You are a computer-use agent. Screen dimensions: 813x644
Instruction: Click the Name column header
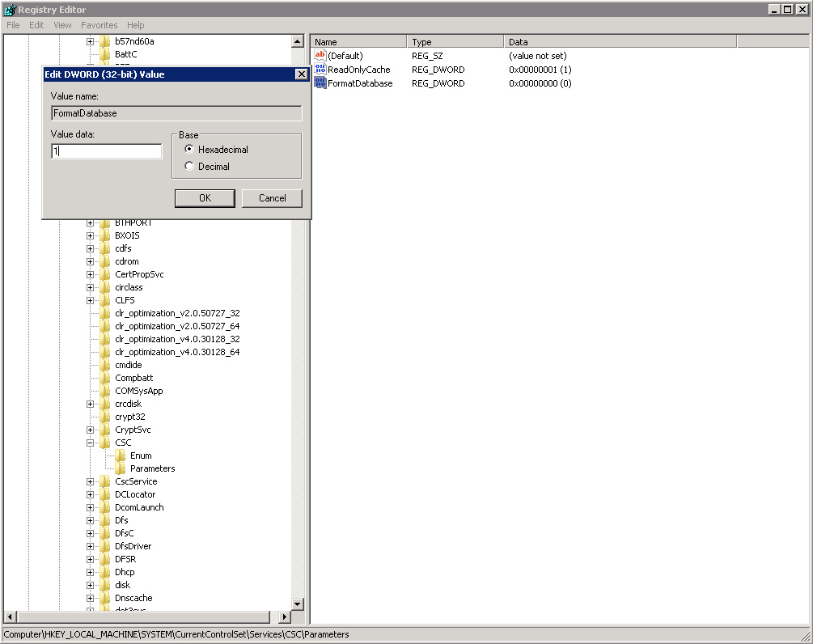[x=359, y=42]
